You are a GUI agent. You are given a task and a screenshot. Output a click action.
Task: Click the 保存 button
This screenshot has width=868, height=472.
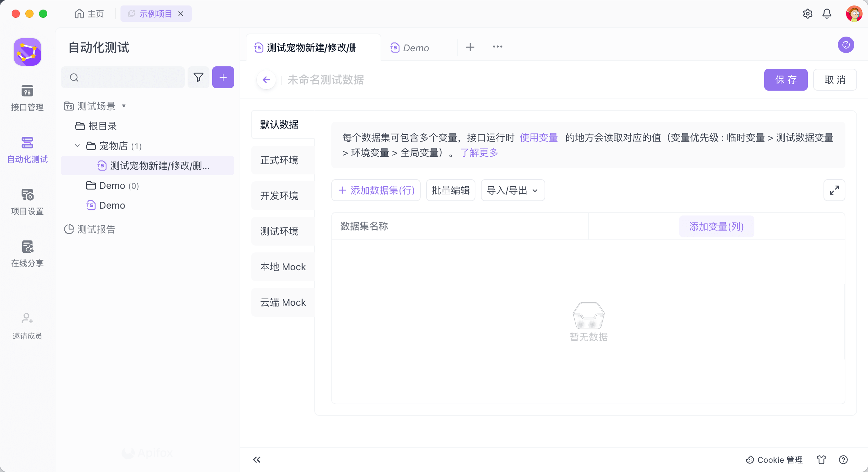pyautogui.click(x=786, y=80)
